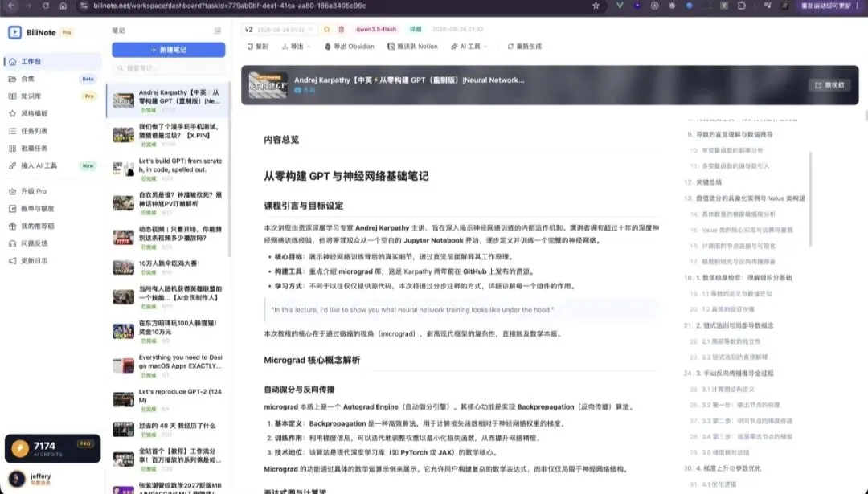Open 工作台 home in the sidebar

click(52, 61)
